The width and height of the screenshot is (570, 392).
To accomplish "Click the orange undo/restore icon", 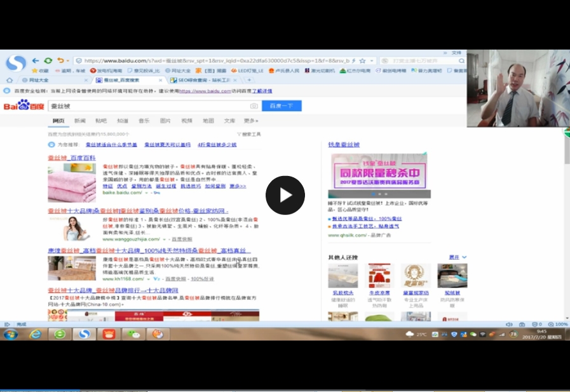I will [x=60, y=60].
